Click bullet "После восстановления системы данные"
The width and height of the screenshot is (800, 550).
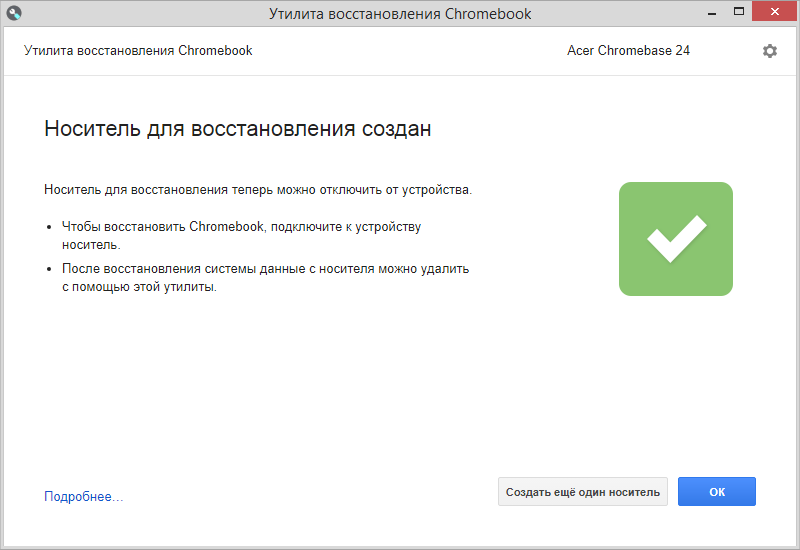184,268
